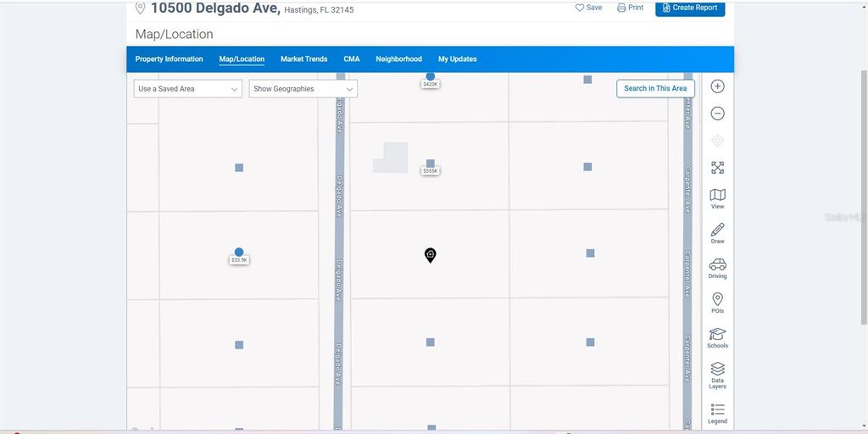
Task: Zoom out of the map
Action: [x=717, y=114]
